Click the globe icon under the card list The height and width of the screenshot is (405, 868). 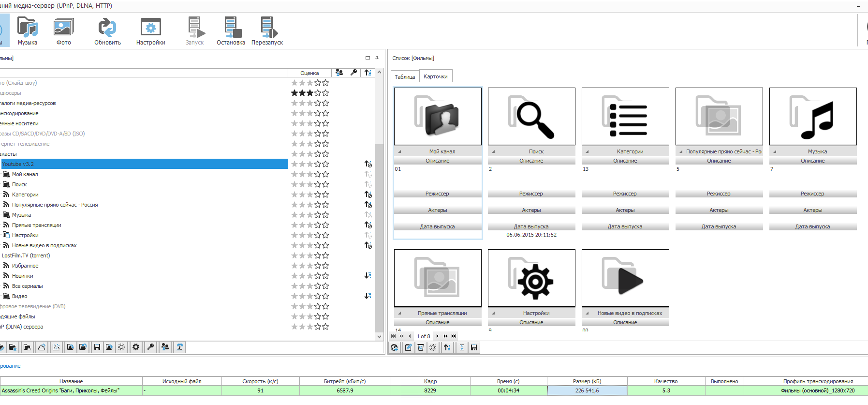point(395,347)
